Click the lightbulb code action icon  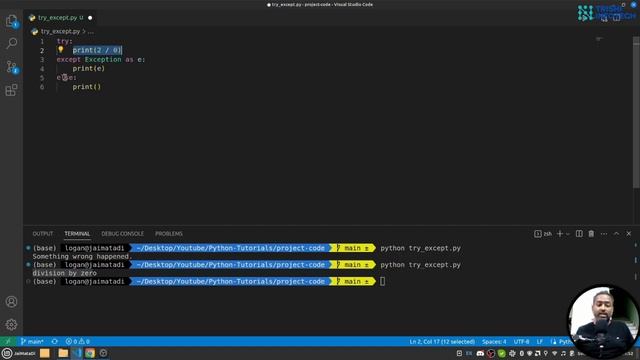point(60,50)
